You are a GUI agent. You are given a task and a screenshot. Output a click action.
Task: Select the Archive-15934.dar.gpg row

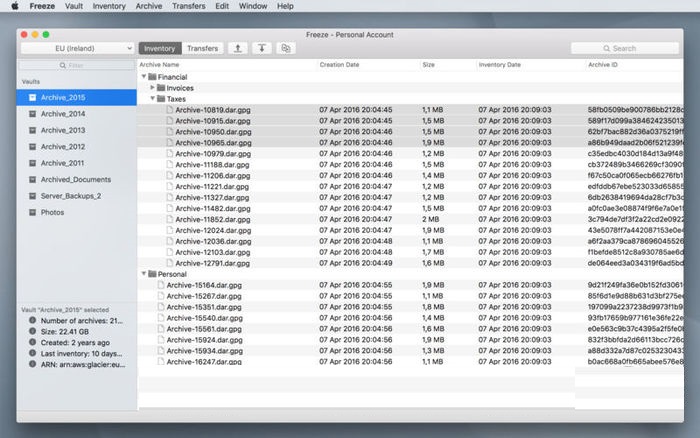coord(410,350)
